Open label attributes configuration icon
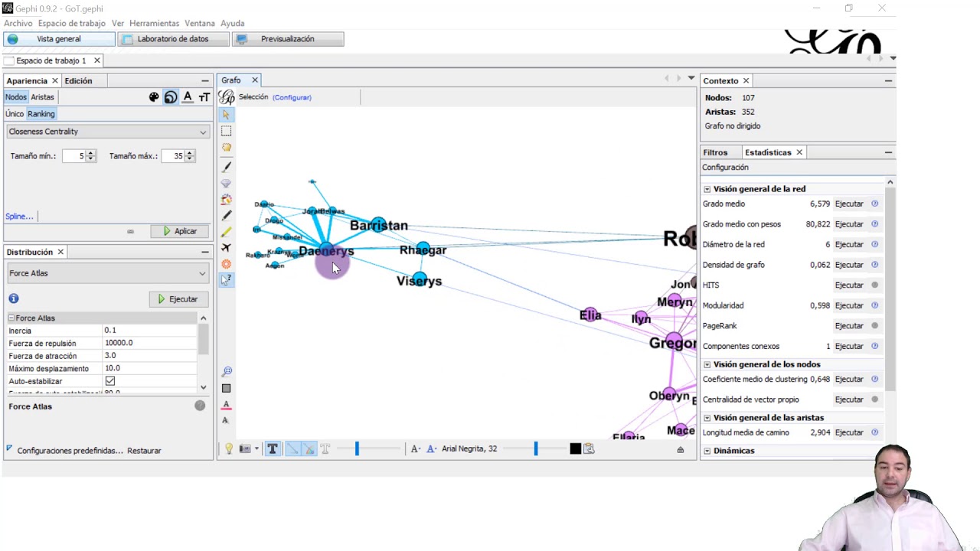 [x=589, y=449]
